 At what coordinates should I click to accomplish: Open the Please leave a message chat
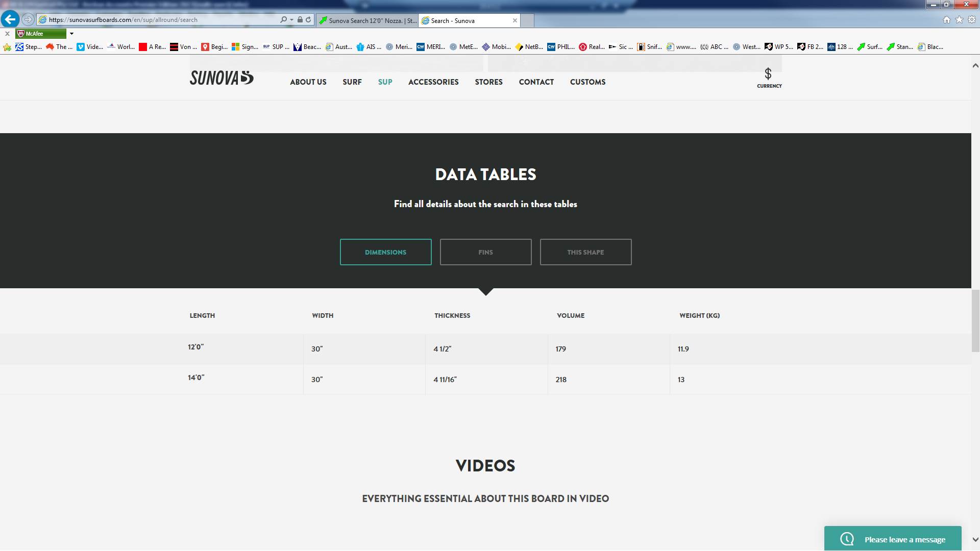tap(893, 539)
